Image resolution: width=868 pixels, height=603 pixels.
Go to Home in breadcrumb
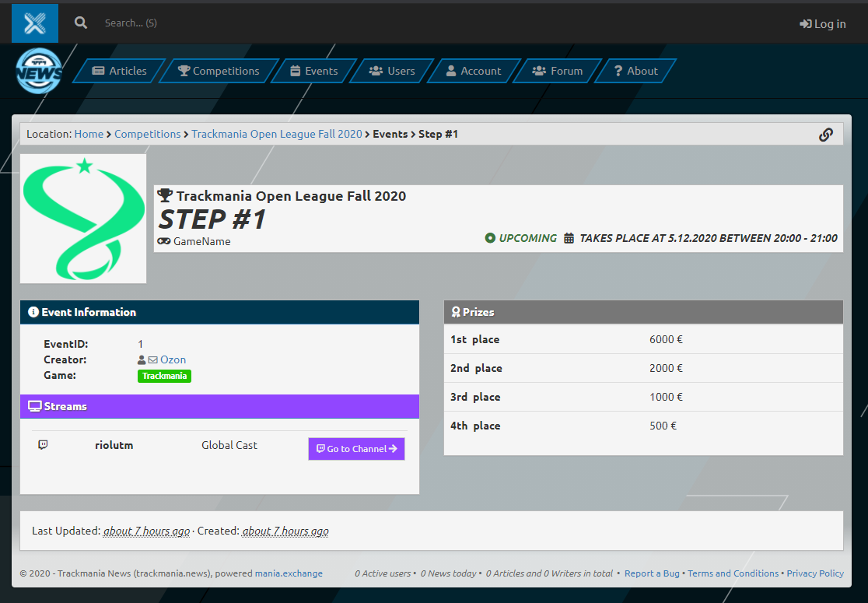tap(89, 134)
